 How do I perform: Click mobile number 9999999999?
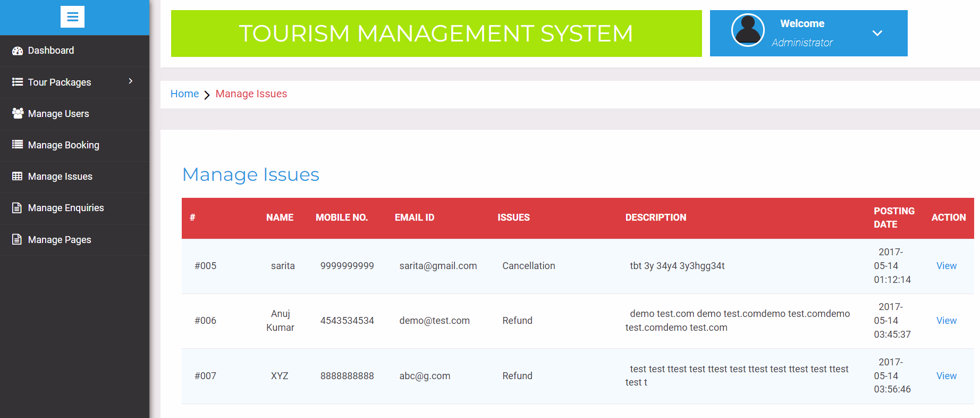click(x=347, y=266)
